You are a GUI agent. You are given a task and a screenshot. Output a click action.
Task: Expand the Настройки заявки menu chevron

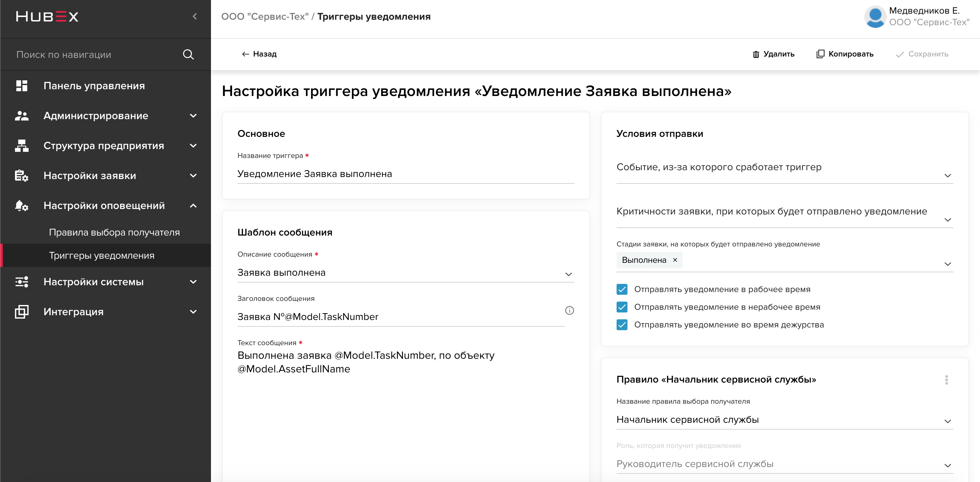(193, 175)
